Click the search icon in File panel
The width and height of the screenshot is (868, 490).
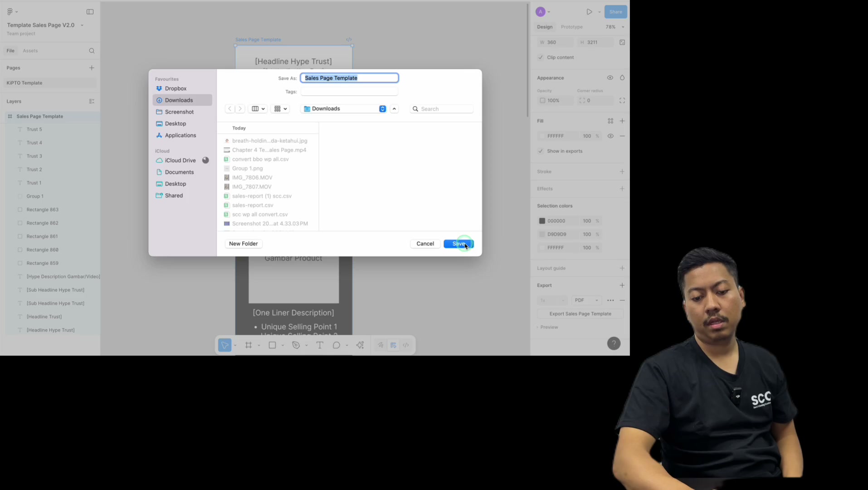coord(92,51)
